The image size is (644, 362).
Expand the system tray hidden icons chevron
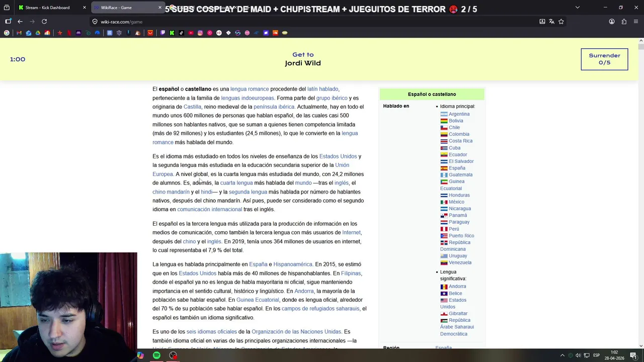[x=562, y=355]
